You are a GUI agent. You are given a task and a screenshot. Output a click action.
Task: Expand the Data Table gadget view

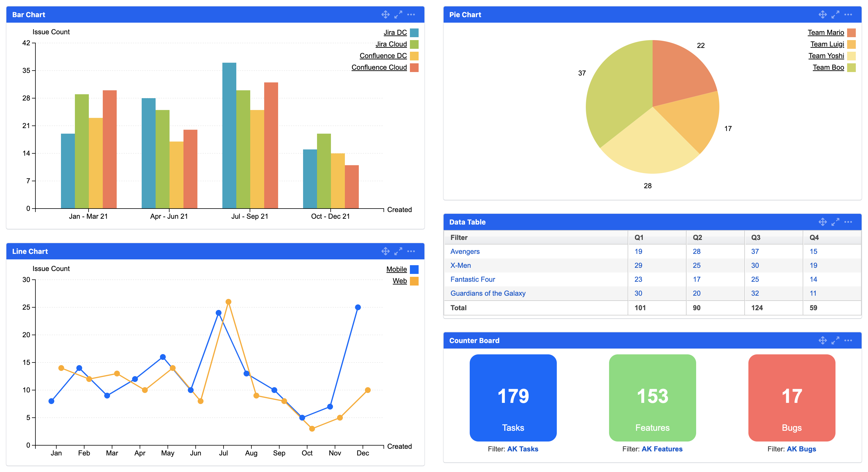(835, 222)
